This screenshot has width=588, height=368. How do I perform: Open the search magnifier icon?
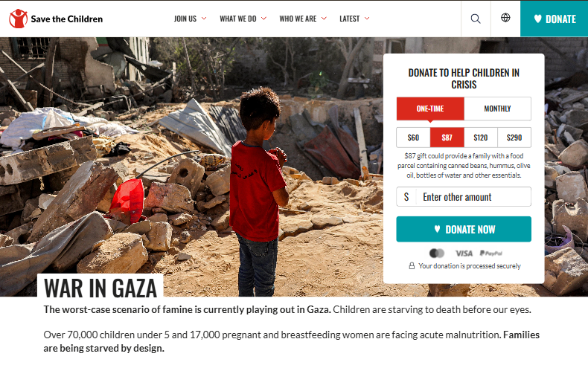[476, 19]
